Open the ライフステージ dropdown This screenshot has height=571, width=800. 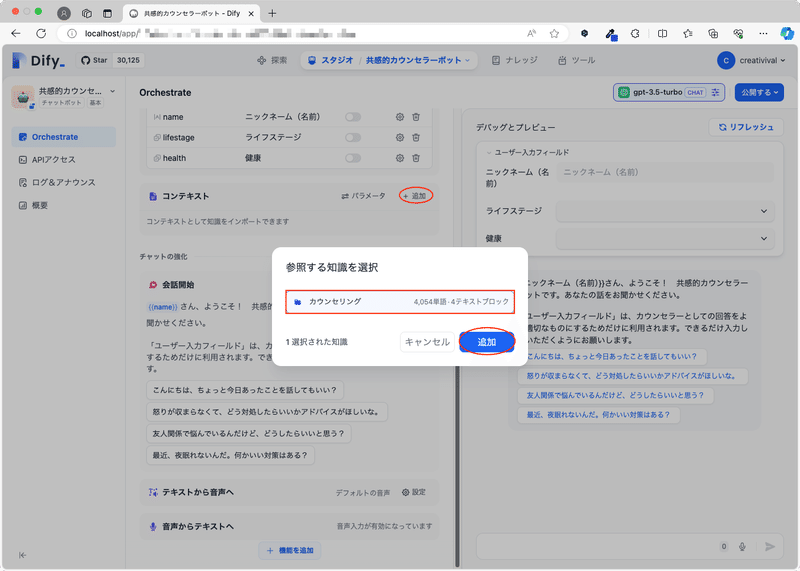[665, 211]
